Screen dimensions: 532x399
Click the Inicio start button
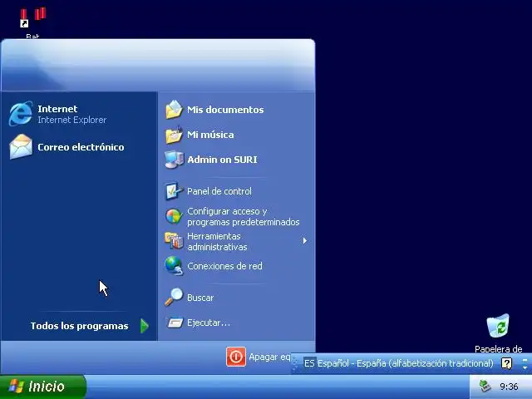point(42,387)
